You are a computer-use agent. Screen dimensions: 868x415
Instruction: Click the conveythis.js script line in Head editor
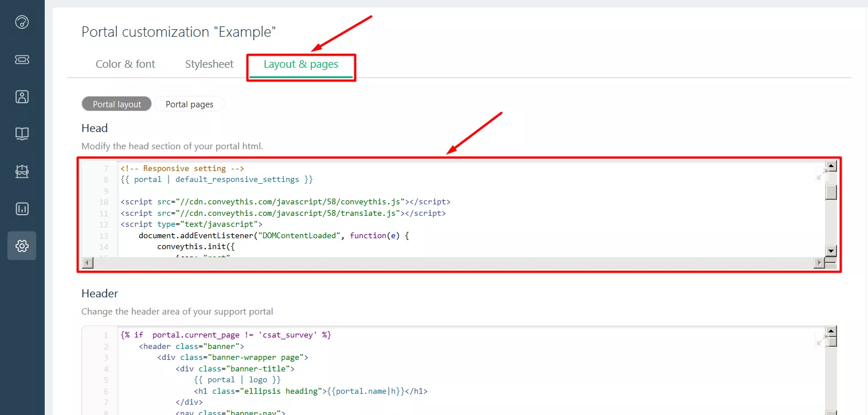285,202
